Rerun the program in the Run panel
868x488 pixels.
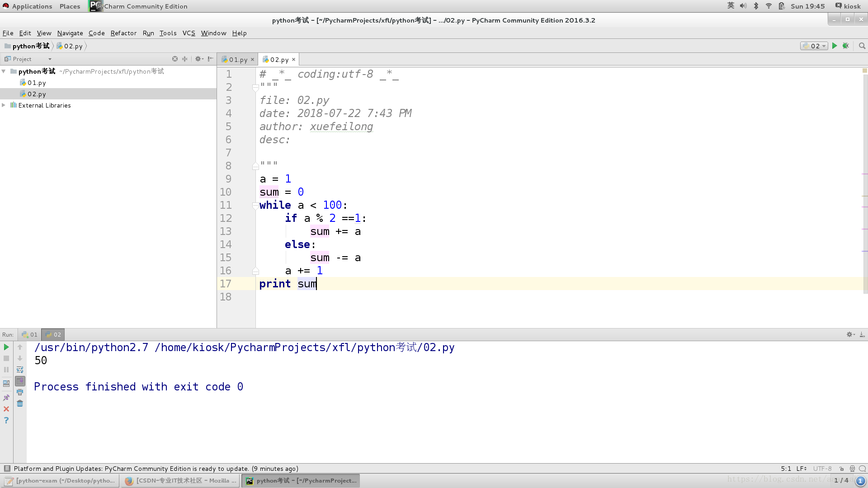6,347
